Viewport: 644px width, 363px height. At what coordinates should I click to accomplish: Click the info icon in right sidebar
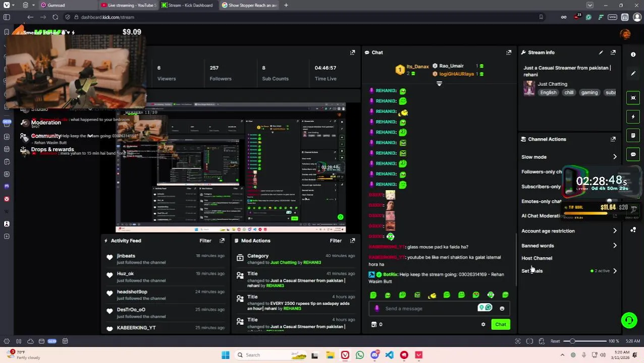[x=633, y=54]
